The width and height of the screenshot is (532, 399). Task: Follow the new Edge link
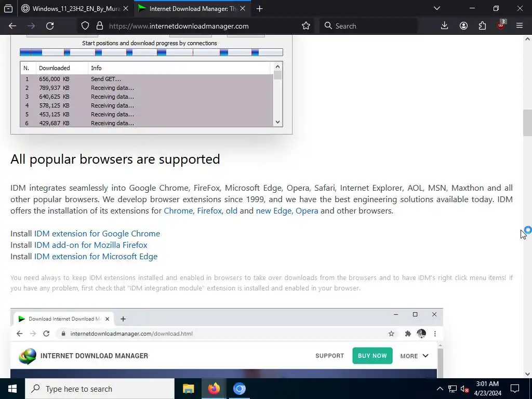273,211
